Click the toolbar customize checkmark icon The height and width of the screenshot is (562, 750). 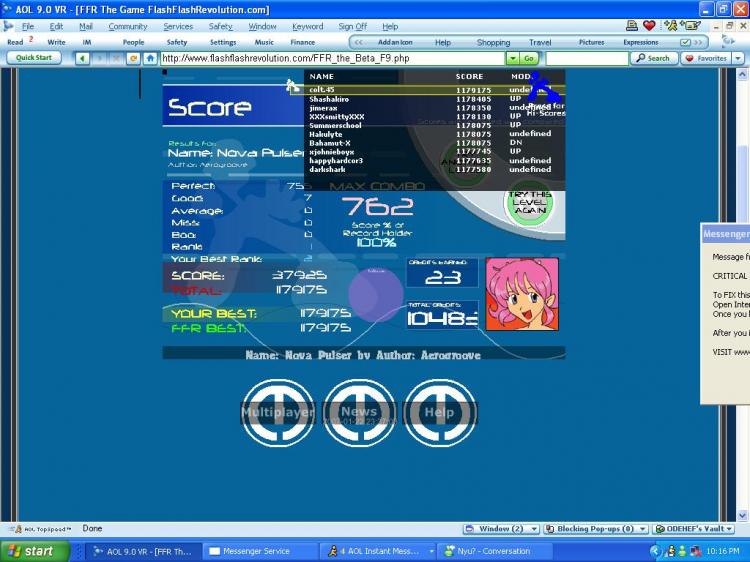click(x=685, y=42)
